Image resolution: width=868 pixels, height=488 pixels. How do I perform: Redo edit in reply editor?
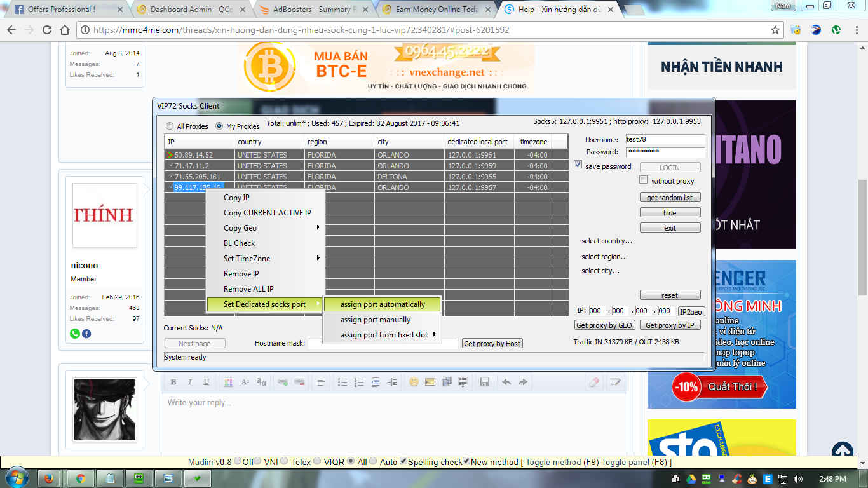(x=523, y=382)
